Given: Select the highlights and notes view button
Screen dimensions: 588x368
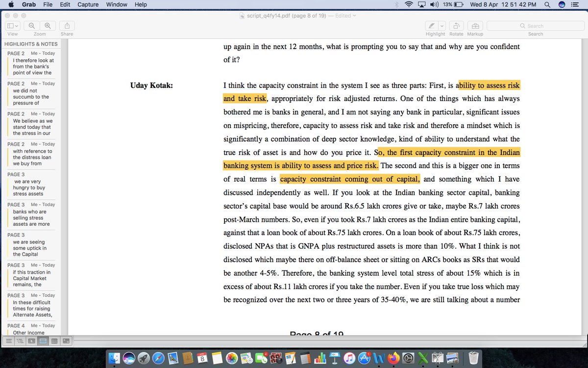Looking at the screenshot, I should click(x=43, y=341).
